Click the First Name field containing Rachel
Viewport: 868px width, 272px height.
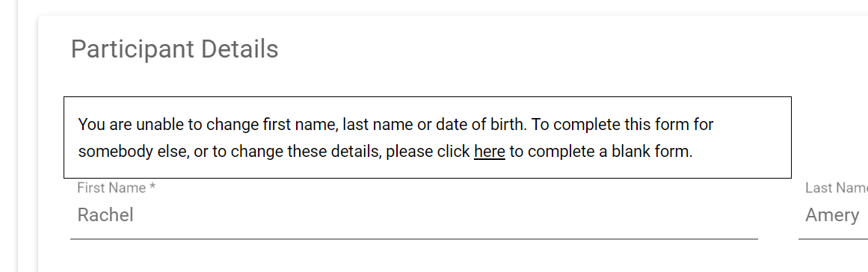pyautogui.click(x=414, y=214)
